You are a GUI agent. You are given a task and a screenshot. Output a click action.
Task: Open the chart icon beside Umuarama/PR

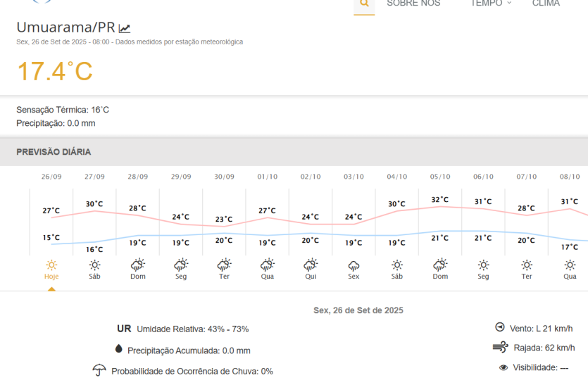(x=125, y=29)
